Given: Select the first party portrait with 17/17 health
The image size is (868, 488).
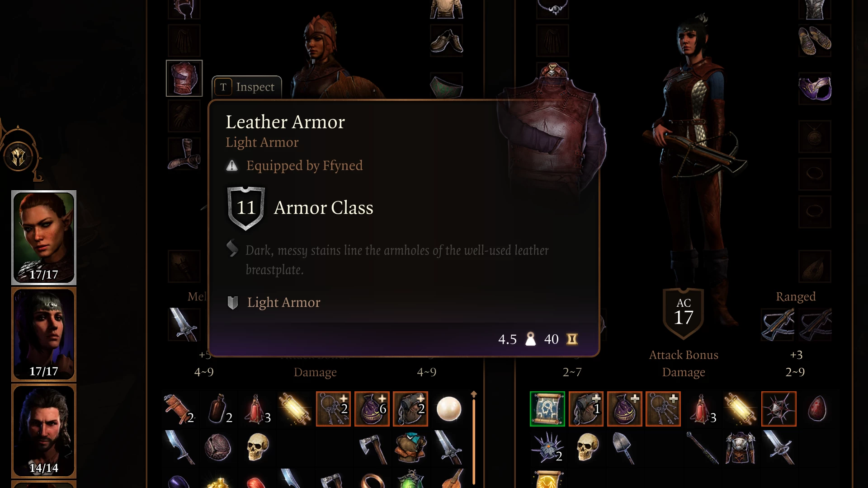Looking at the screenshot, I should click(x=44, y=238).
